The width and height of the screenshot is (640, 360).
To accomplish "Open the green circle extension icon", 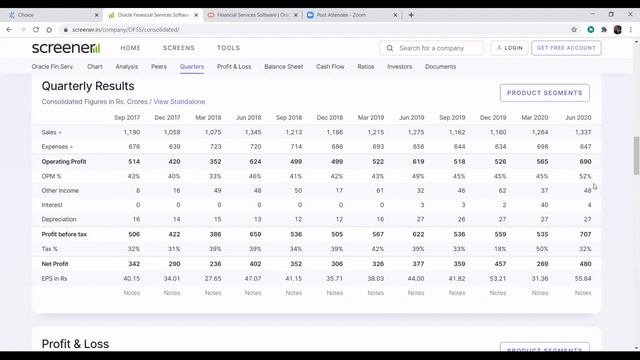I will click(x=591, y=29).
